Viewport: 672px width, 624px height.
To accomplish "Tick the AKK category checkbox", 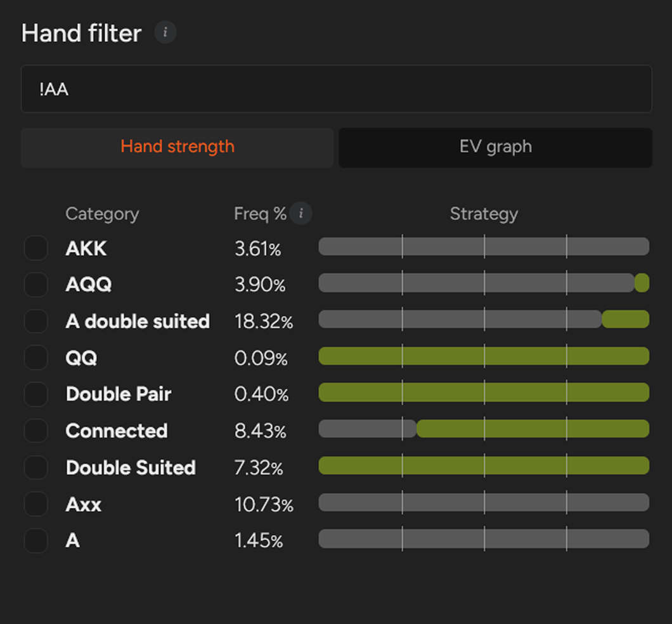I will (x=36, y=248).
